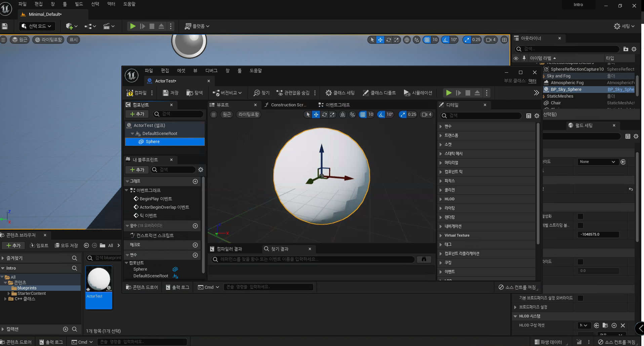The image size is (644, 346).
Task: Open the Cmd dropdown in blueprint editor
Action: (x=209, y=287)
